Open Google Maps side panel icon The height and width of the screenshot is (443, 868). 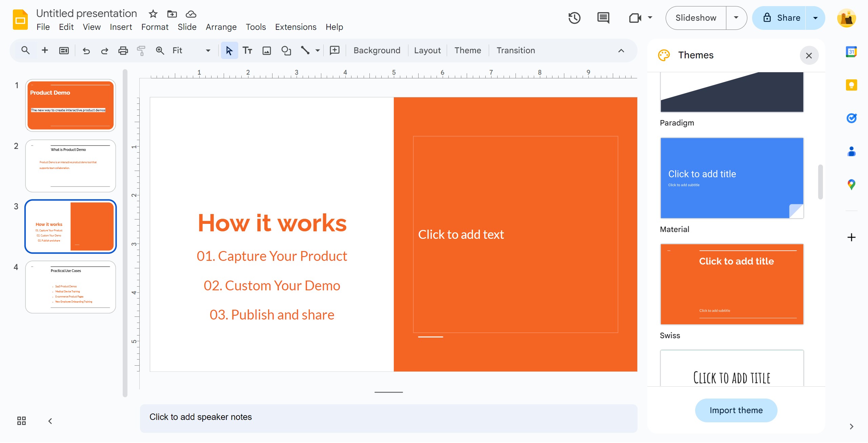pos(851,185)
